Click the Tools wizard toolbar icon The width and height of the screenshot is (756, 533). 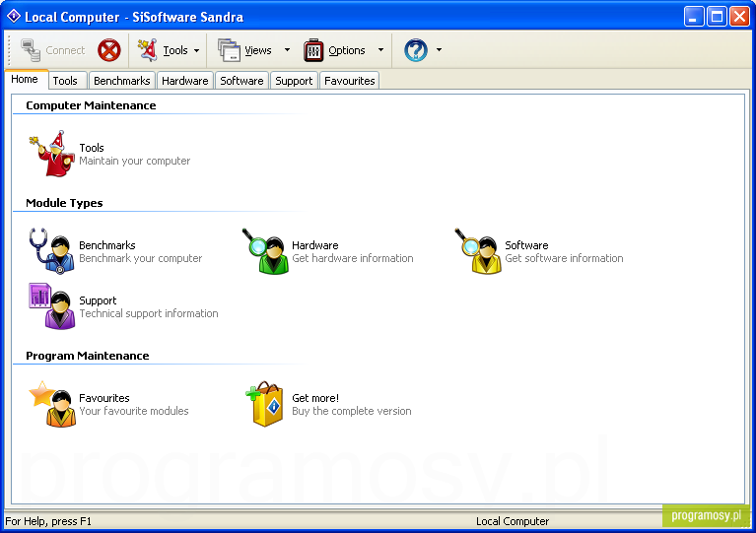pyautogui.click(x=148, y=50)
